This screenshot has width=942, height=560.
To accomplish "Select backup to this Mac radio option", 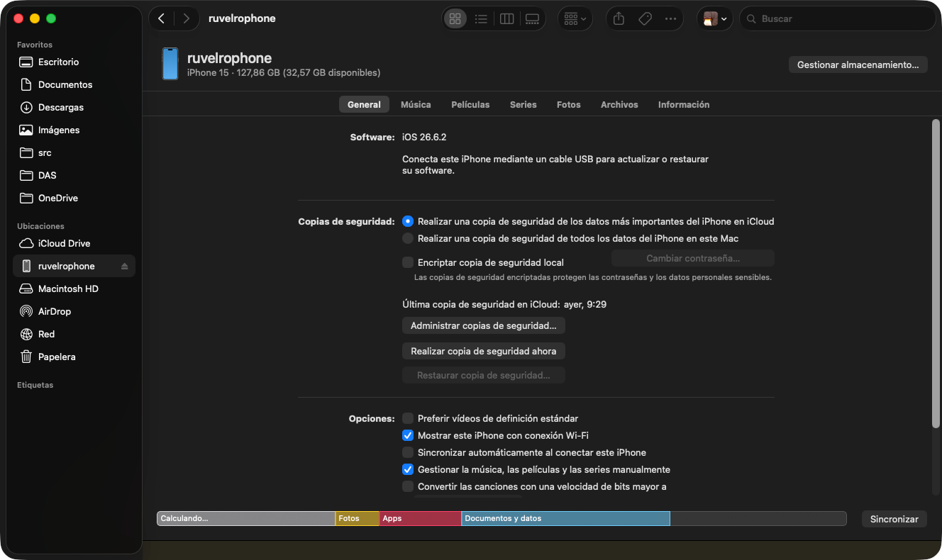I will coord(408,238).
